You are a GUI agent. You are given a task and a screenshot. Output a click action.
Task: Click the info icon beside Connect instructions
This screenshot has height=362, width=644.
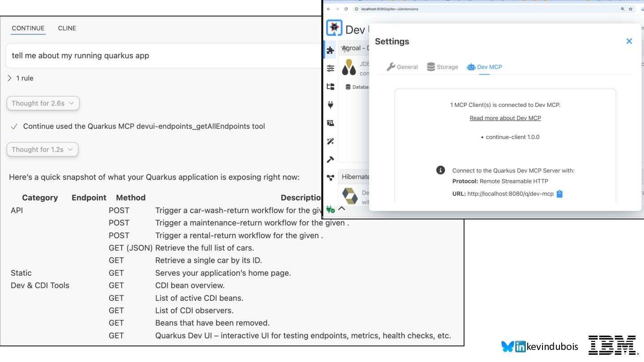click(x=441, y=170)
